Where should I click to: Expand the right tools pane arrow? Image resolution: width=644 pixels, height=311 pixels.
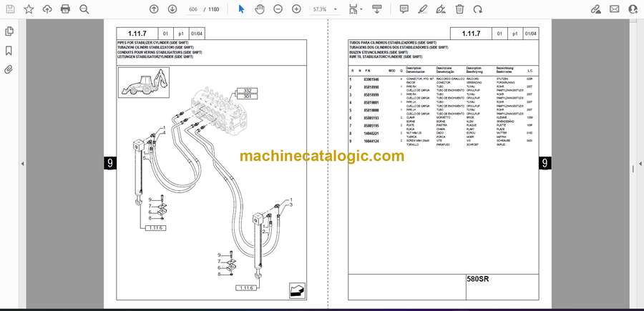(x=640, y=164)
